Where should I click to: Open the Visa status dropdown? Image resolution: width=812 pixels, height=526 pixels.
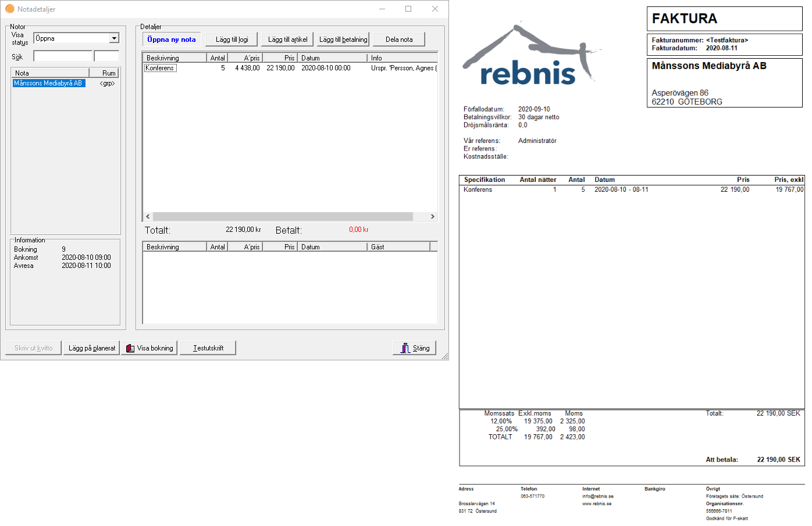click(x=114, y=38)
